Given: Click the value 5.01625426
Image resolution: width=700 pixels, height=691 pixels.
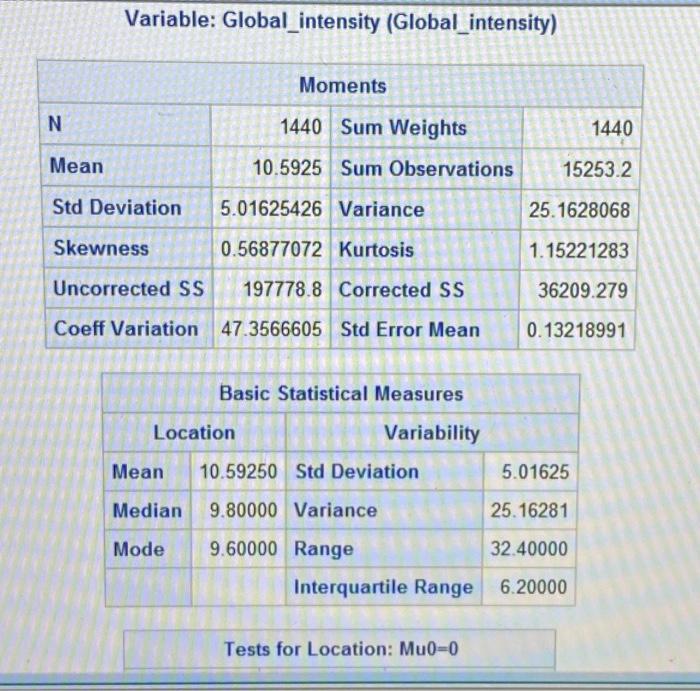Looking at the screenshot, I should pos(271,209).
